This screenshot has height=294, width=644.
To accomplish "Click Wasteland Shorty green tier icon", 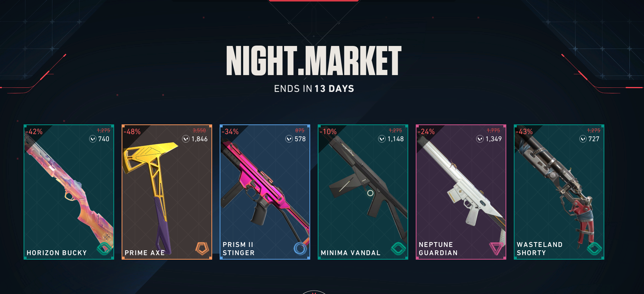I will click(595, 248).
